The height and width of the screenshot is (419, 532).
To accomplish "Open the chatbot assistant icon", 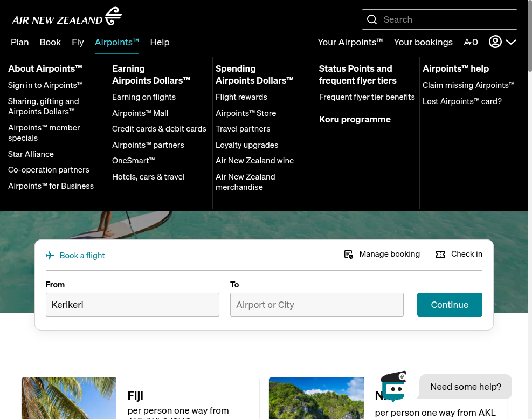I will tap(393, 387).
